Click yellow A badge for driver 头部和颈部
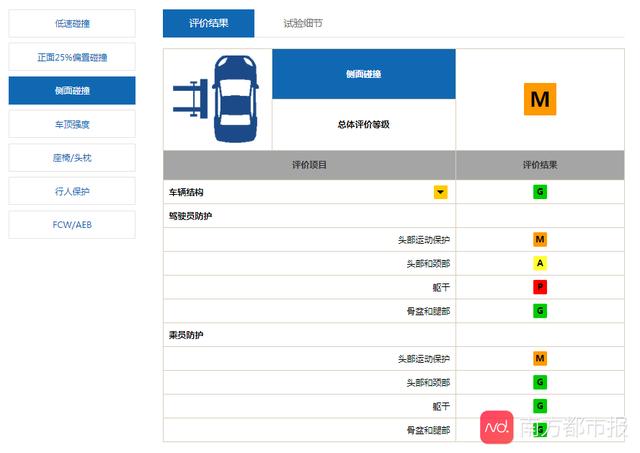Viewport: 640px width, 453px height. point(540,263)
